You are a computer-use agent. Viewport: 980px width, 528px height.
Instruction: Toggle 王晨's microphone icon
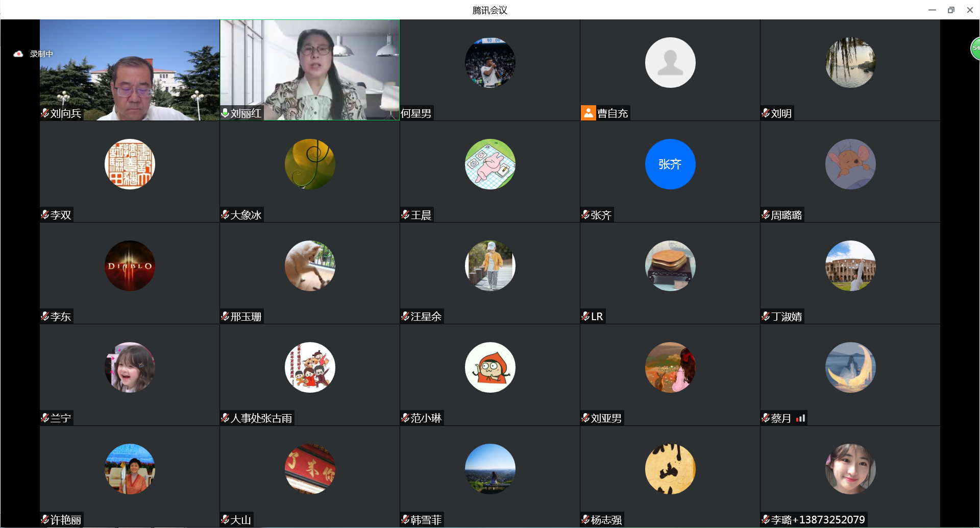point(405,214)
